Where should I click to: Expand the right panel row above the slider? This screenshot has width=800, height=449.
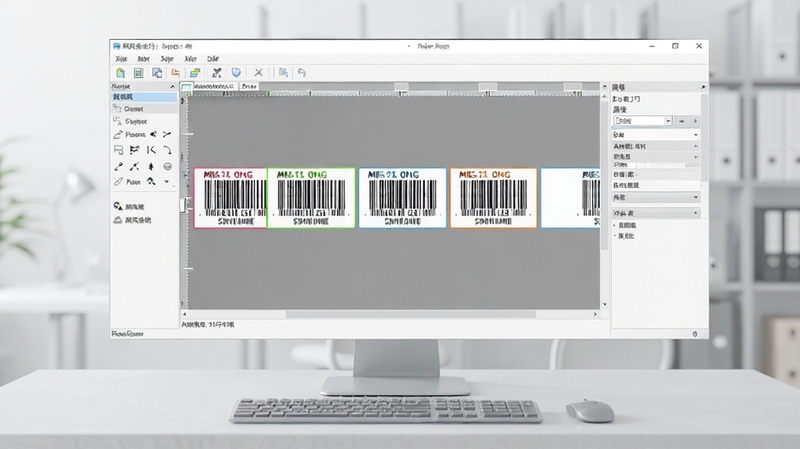656,157
